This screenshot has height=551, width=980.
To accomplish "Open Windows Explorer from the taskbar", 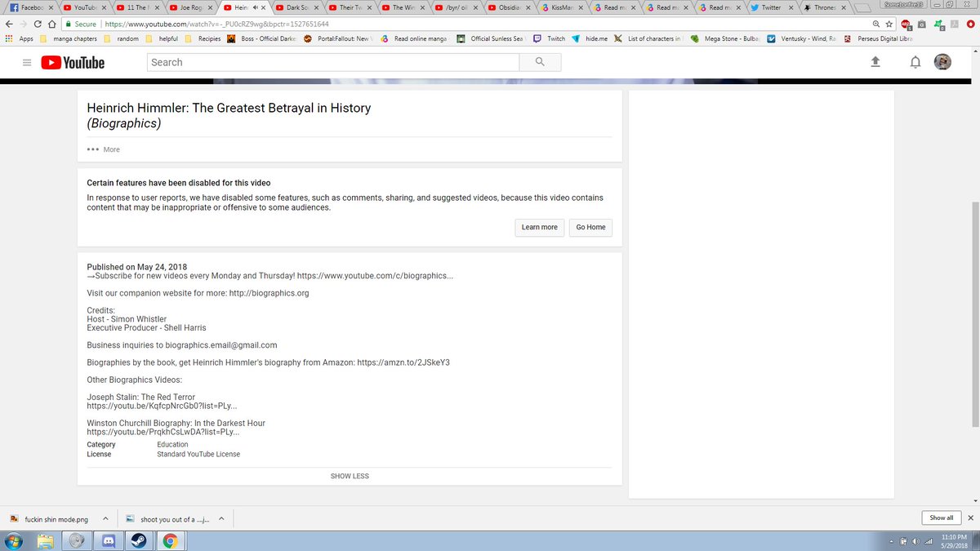I will click(x=47, y=540).
